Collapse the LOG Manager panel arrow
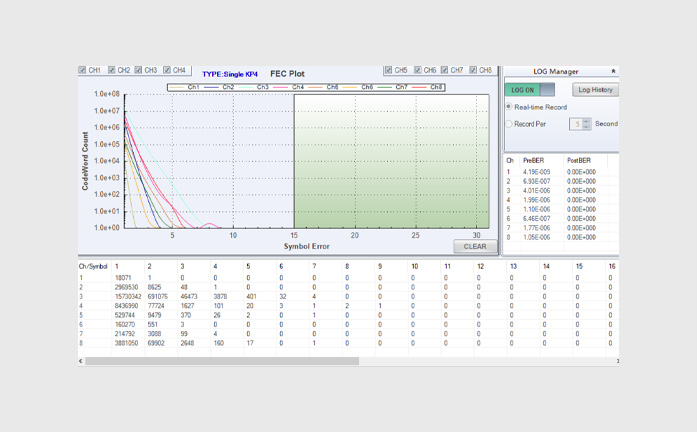This screenshot has height=432, width=697. tap(613, 71)
